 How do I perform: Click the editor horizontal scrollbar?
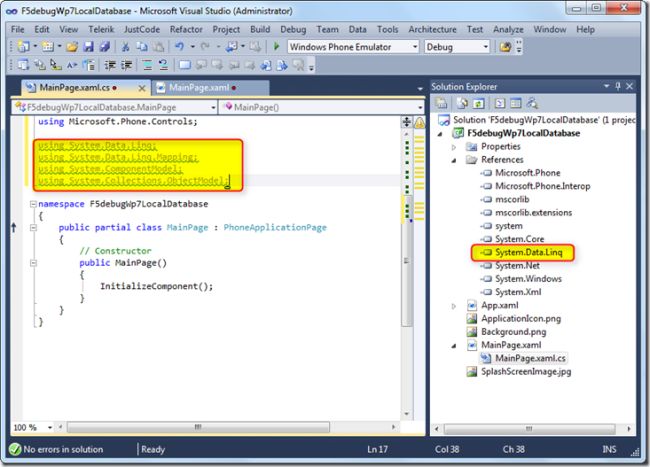point(198,427)
